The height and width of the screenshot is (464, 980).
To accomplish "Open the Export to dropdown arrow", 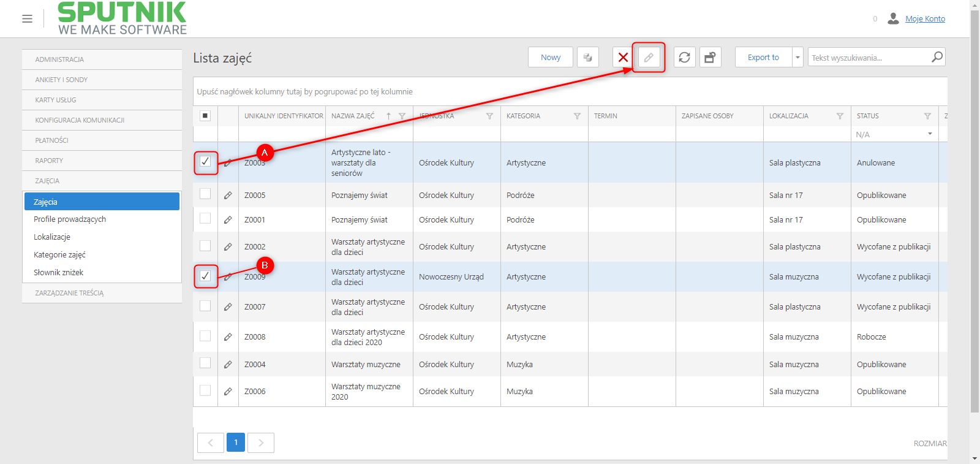I will pyautogui.click(x=797, y=58).
